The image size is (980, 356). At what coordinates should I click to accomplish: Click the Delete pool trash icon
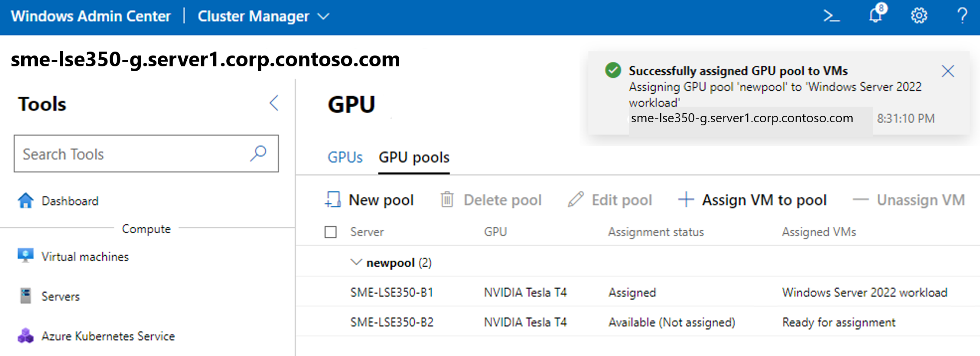point(447,199)
